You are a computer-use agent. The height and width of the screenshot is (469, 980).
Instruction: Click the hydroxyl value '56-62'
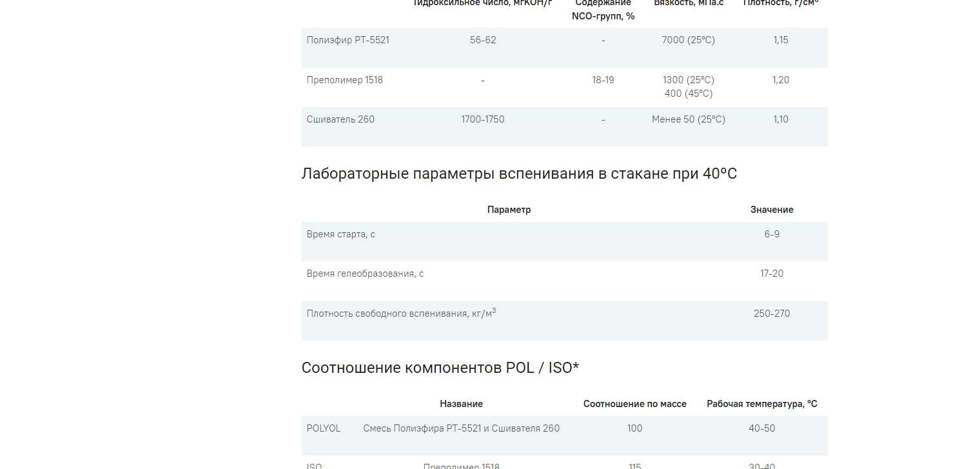(483, 40)
